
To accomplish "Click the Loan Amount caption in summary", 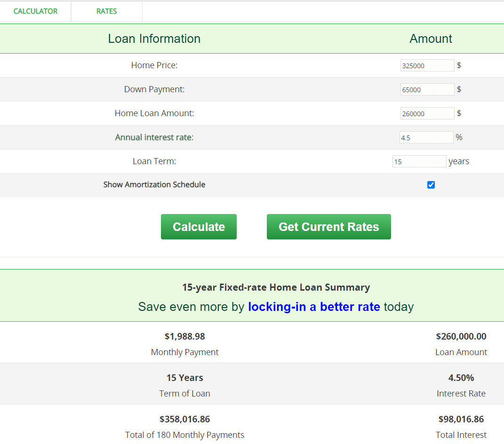I will (x=461, y=352).
